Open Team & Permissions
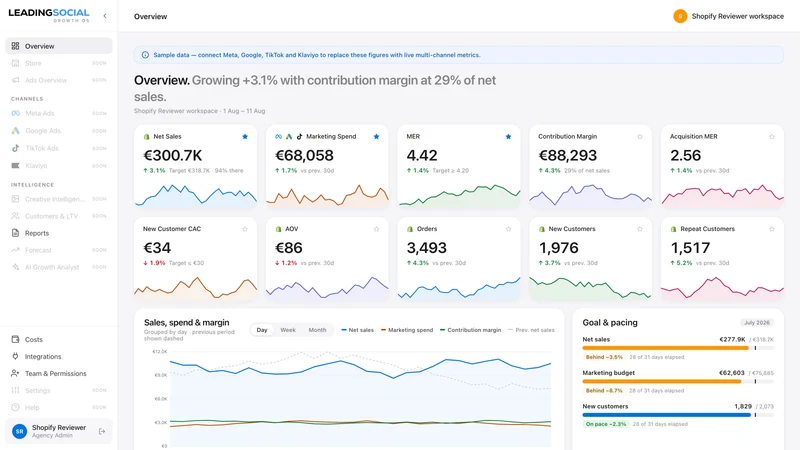Screen dimensions: 800x450 pos(59,373)
